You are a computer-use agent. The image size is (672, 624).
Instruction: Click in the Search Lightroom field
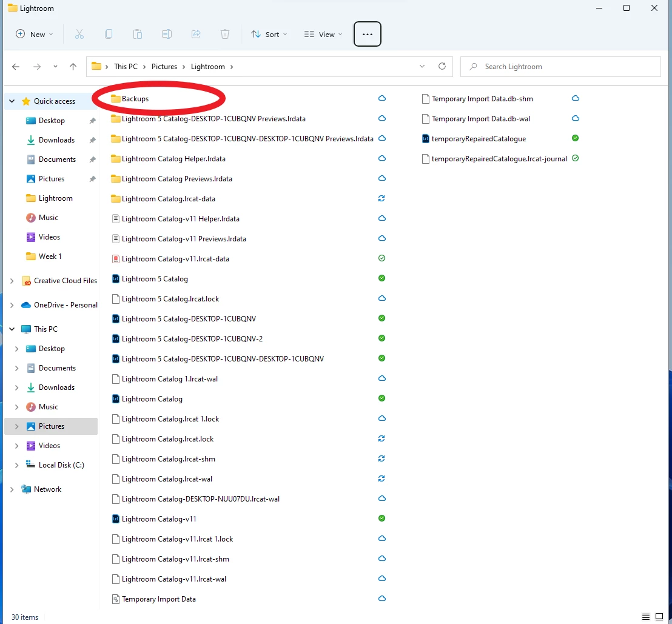(560, 67)
